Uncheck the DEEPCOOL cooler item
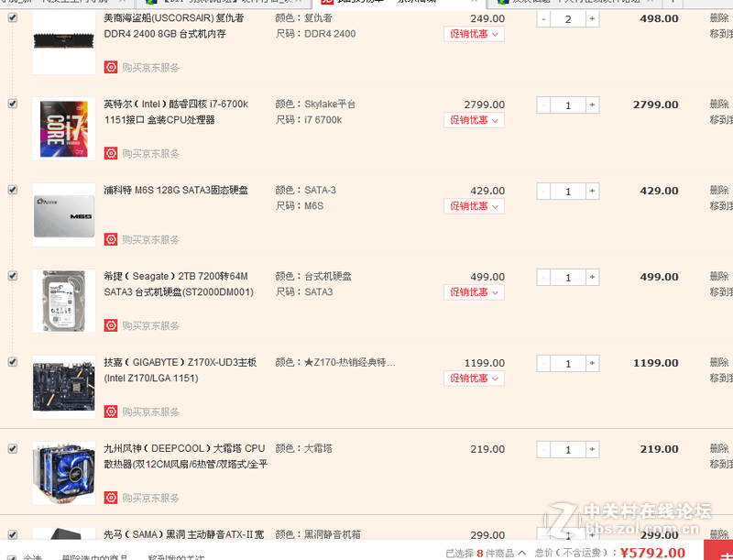 (13, 448)
